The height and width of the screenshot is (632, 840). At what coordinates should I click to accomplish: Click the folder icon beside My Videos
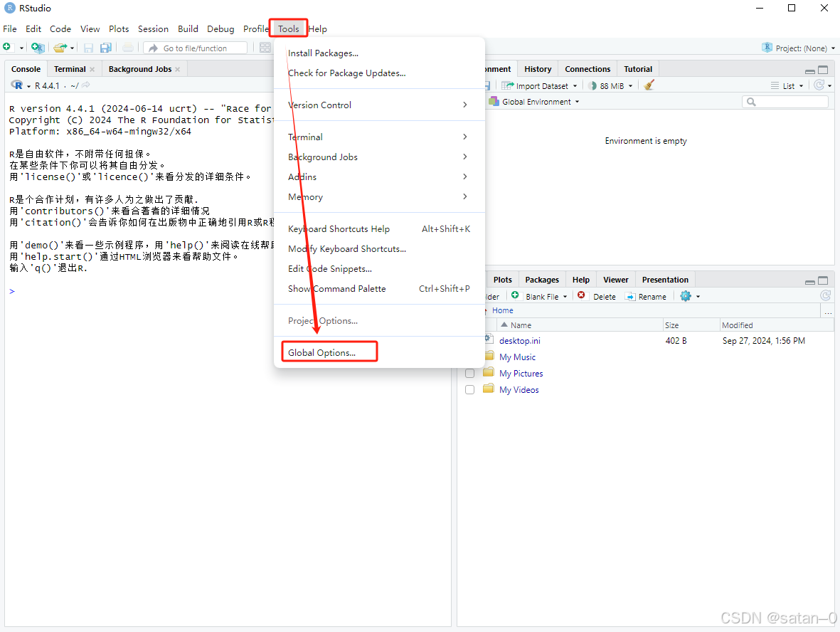(x=488, y=389)
